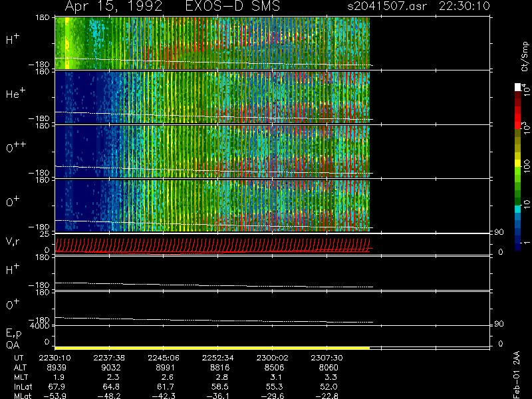Select the "UT" row header
The height and width of the screenshot is (399, 532).
click(x=19, y=358)
